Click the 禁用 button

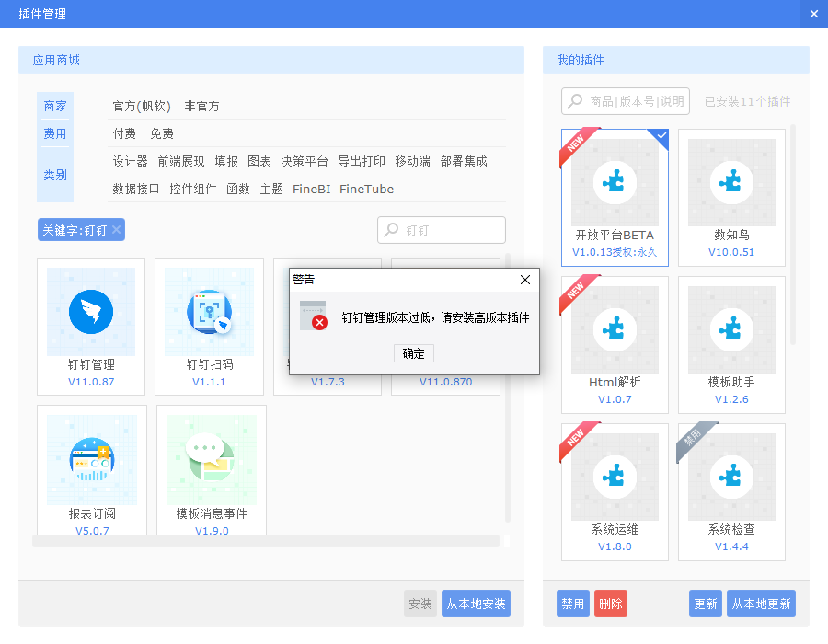[573, 604]
